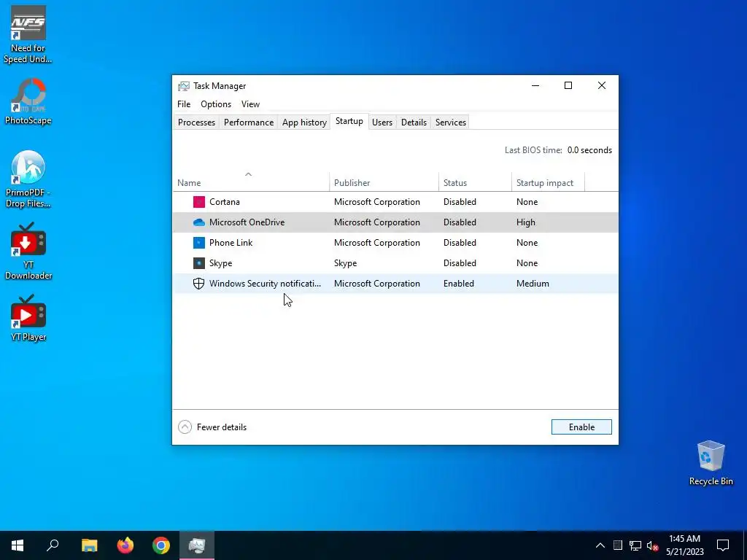Open Need for Speed desktop shortcut
The image size is (747, 560).
click(x=28, y=34)
